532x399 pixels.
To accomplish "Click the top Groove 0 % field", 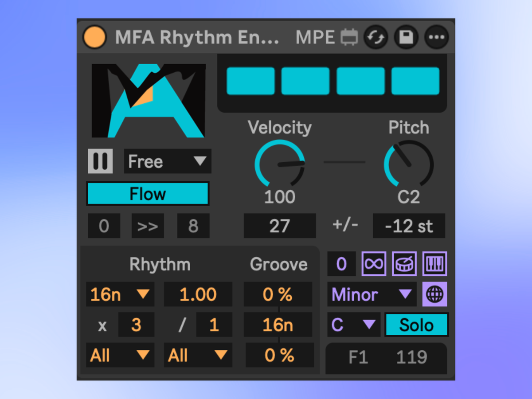I will [278, 294].
